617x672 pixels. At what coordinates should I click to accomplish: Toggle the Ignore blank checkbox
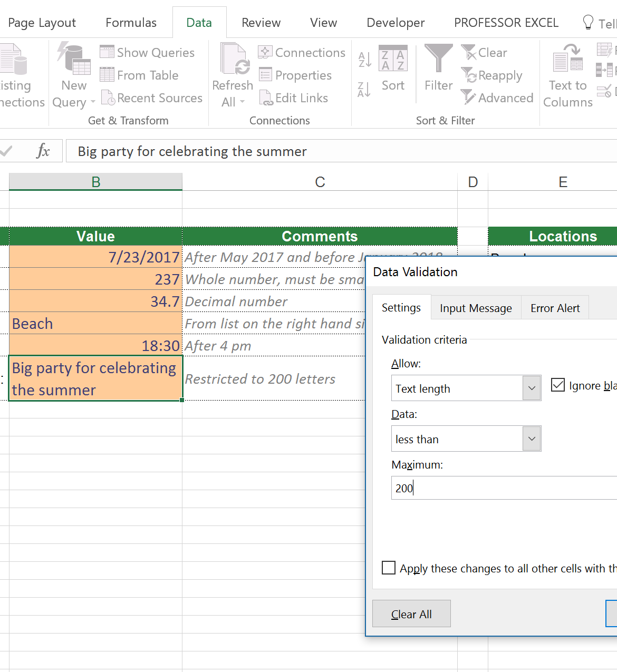[x=557, y=385]
